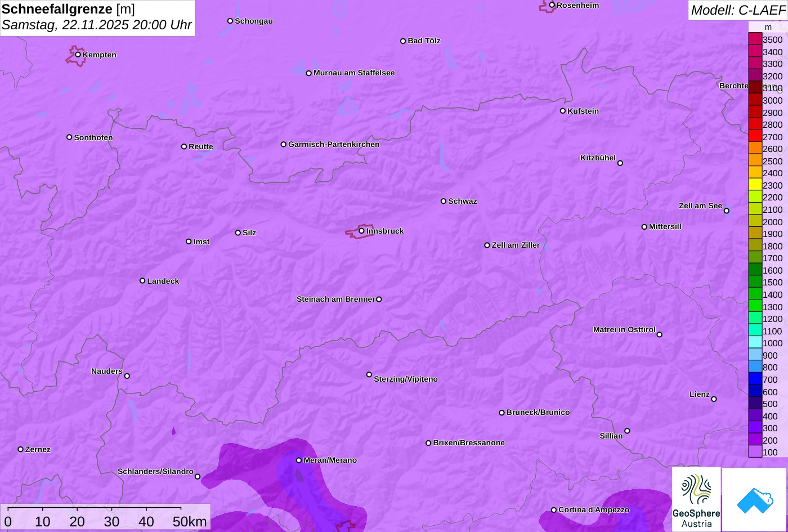Select the Kempten city marker
This screenshot has height=532, width=788.
78,55
